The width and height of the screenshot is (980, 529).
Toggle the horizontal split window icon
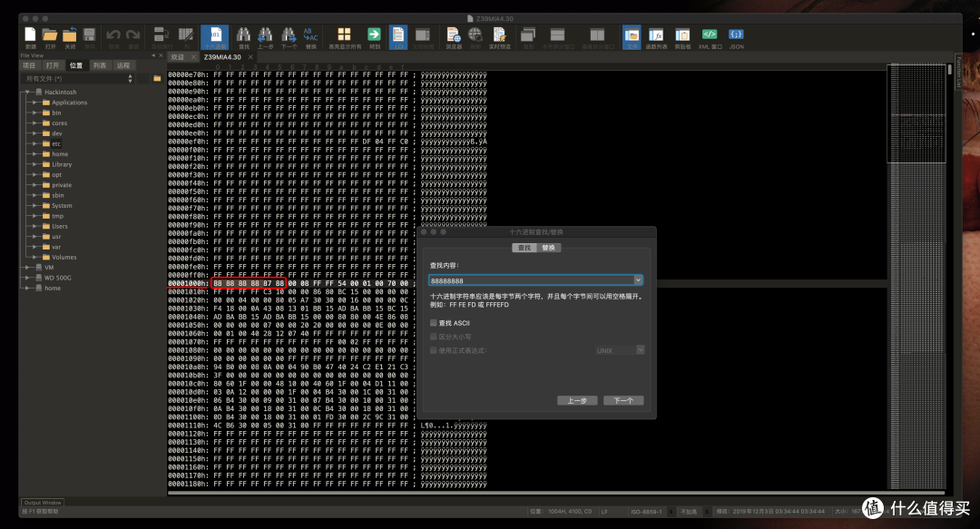tap(557, 36)
